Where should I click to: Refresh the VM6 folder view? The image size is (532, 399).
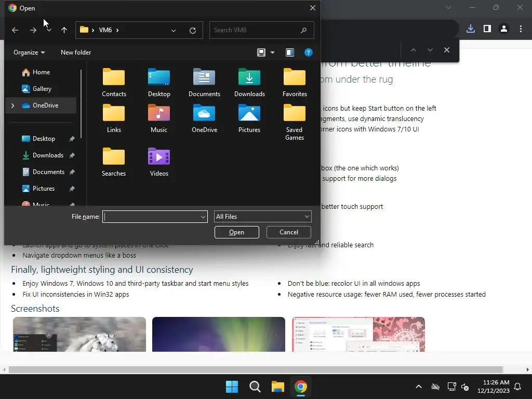point(193,31)
